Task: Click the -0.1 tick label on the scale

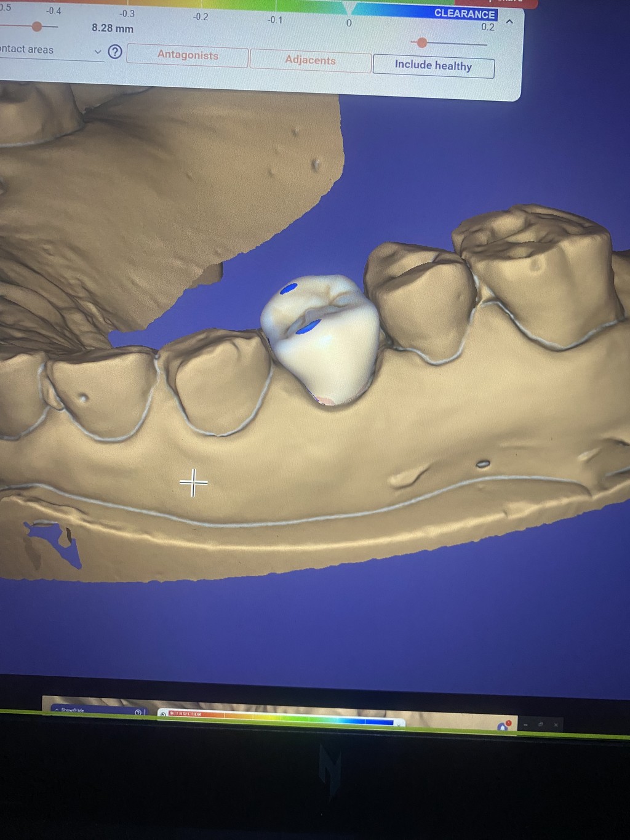Action: coord(275,20)
